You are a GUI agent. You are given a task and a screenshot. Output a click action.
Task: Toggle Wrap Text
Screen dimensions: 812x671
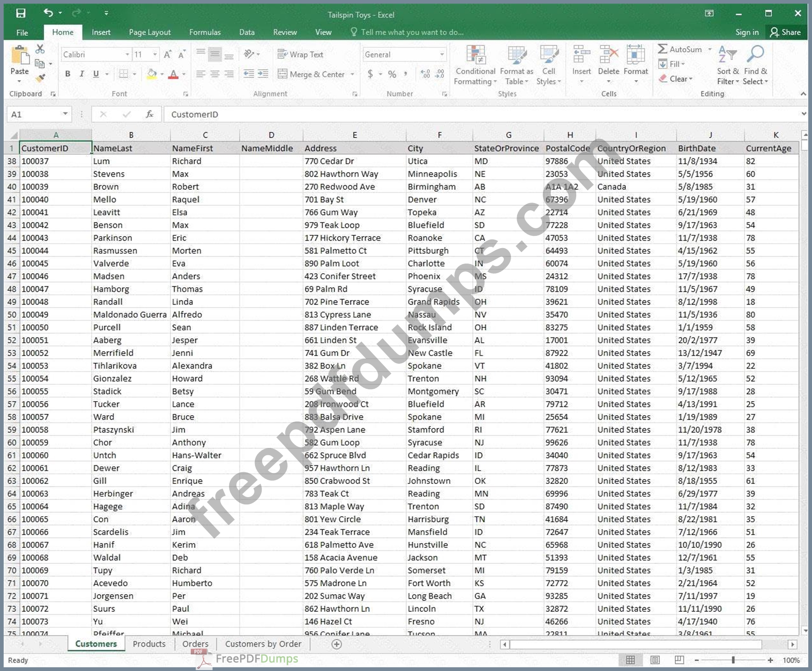pos(300,54)
